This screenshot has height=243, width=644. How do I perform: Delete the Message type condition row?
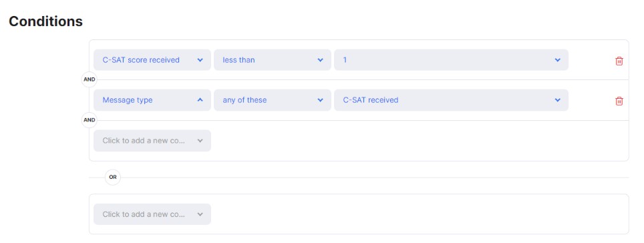pos(619,101)
